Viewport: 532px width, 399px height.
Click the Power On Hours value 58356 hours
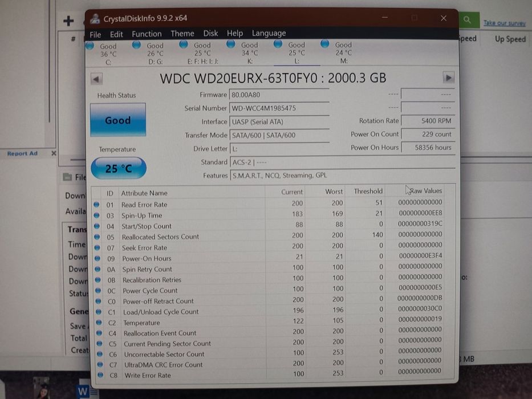[428, 147]
